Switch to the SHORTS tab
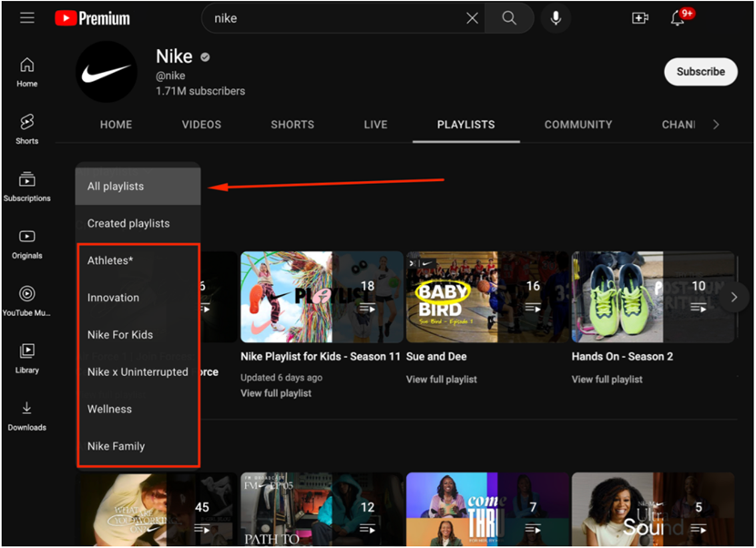 pos(292,125)
